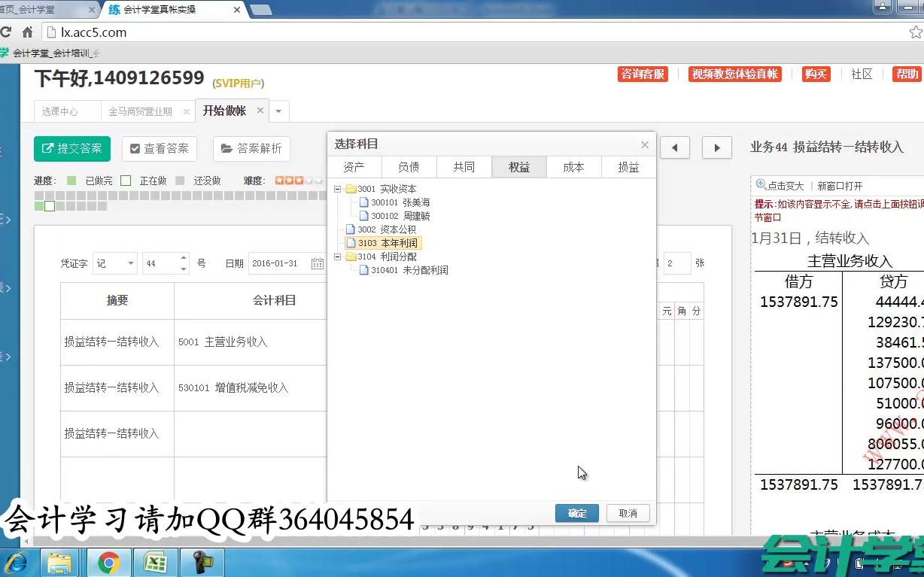Image resolution: width=924 pixels, height=577 pixels.
Task: Click the browser refresh icon
Action: 7,32
